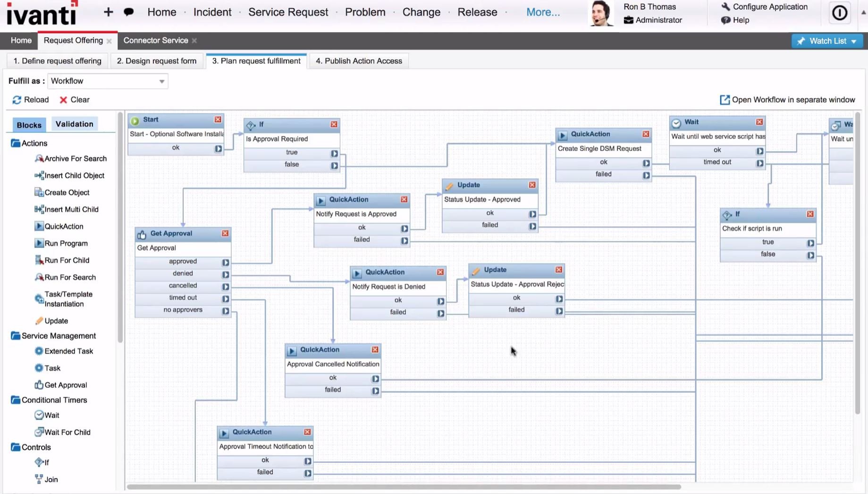Click Create Single DSM Request failed connector
The width and height of the screenshot is (868, 494).
click(646, 175)
